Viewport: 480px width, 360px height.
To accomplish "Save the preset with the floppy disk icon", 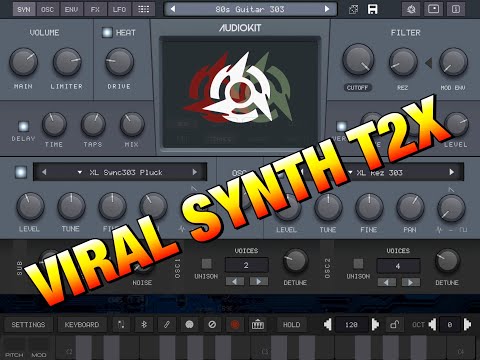I will click(x=372, y=9).
